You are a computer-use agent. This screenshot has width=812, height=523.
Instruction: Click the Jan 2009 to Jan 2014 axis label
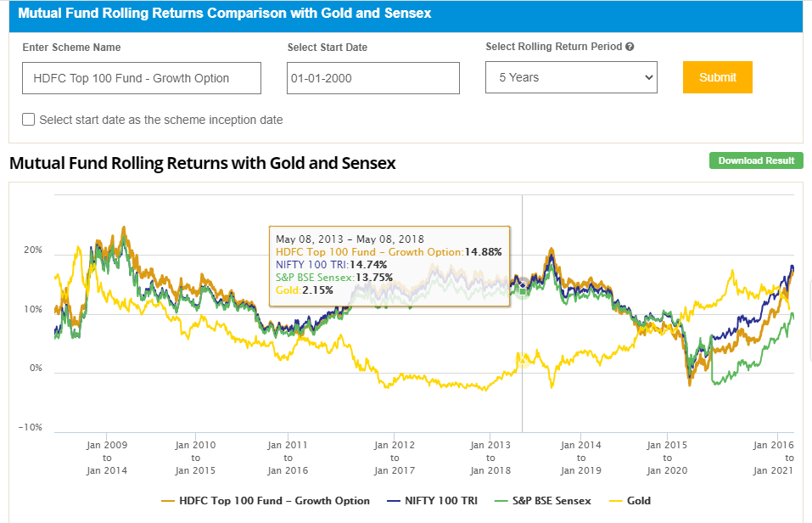[x=107, y=458]
